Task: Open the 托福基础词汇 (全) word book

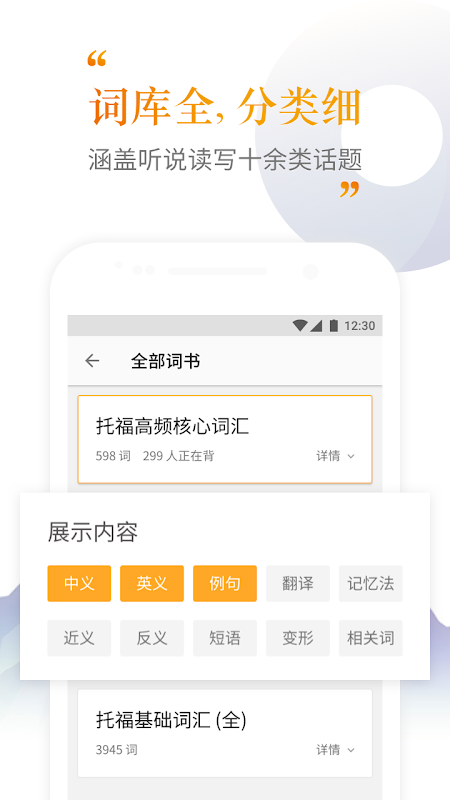Action: 225,733
